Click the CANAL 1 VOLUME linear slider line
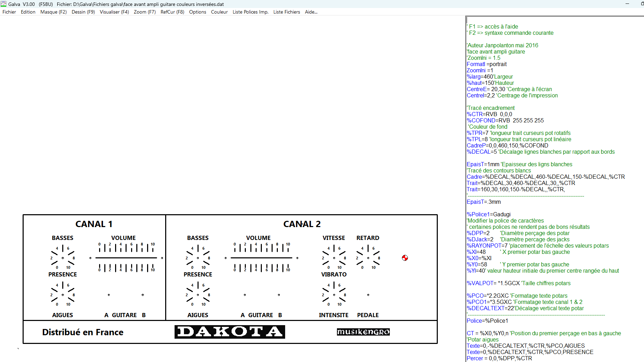 126,258
